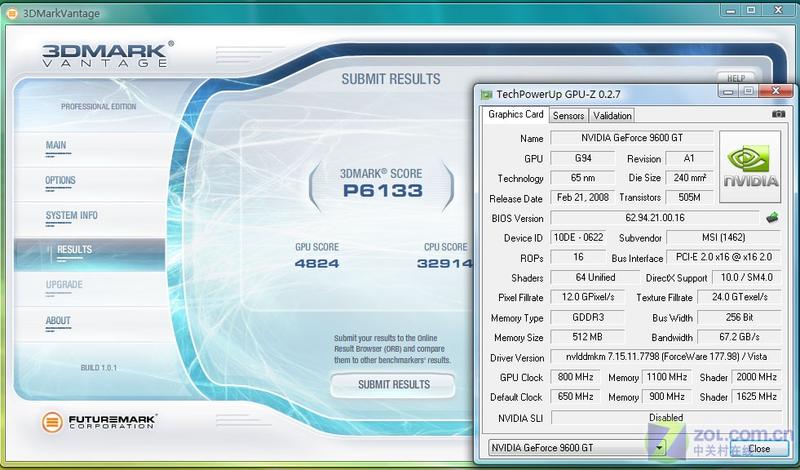The height and width of the screenshot is (470, 800).
Task: Click the NVIDIA SLI field Disabled
Action: (666, 417)
